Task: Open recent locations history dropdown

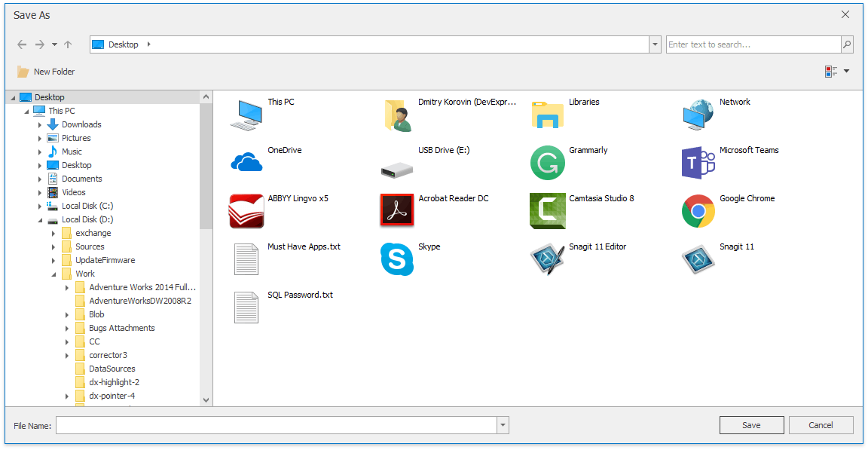Action: click(x=54, y=44)
